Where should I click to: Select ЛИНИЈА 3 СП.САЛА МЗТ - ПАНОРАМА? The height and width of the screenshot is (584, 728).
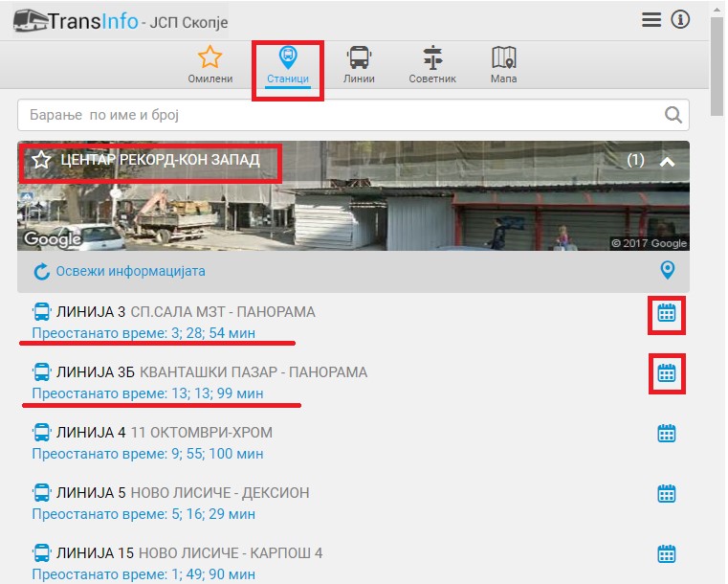click(186, 312)
